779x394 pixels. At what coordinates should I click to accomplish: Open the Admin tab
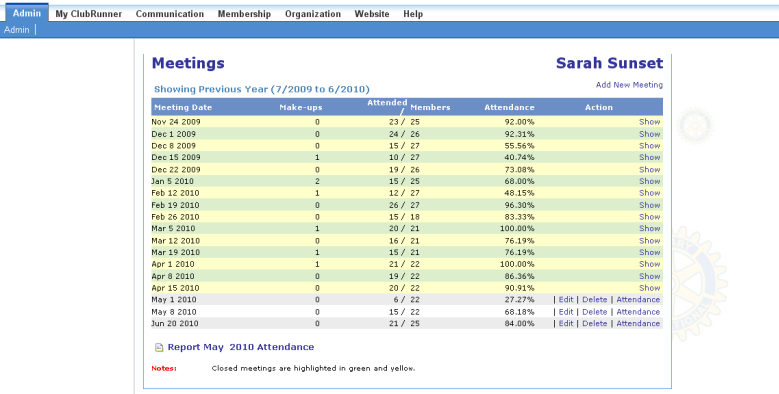[x=27, y=13]
